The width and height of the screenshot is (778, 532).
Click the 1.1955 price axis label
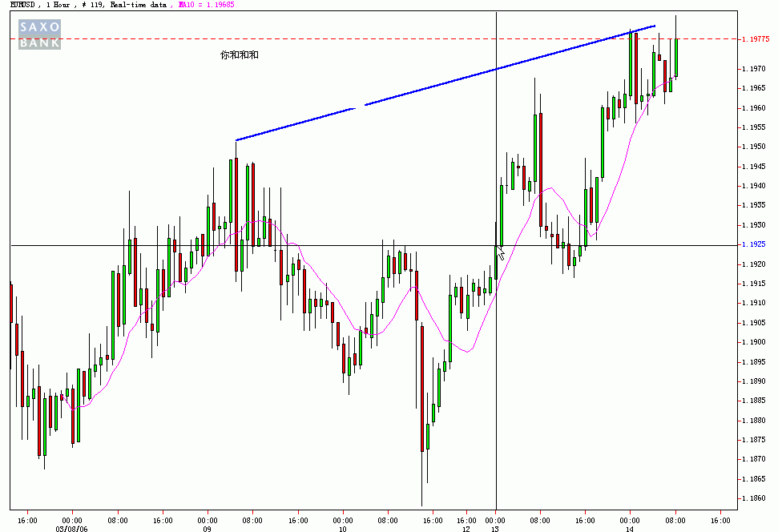(x=754, y=127)
